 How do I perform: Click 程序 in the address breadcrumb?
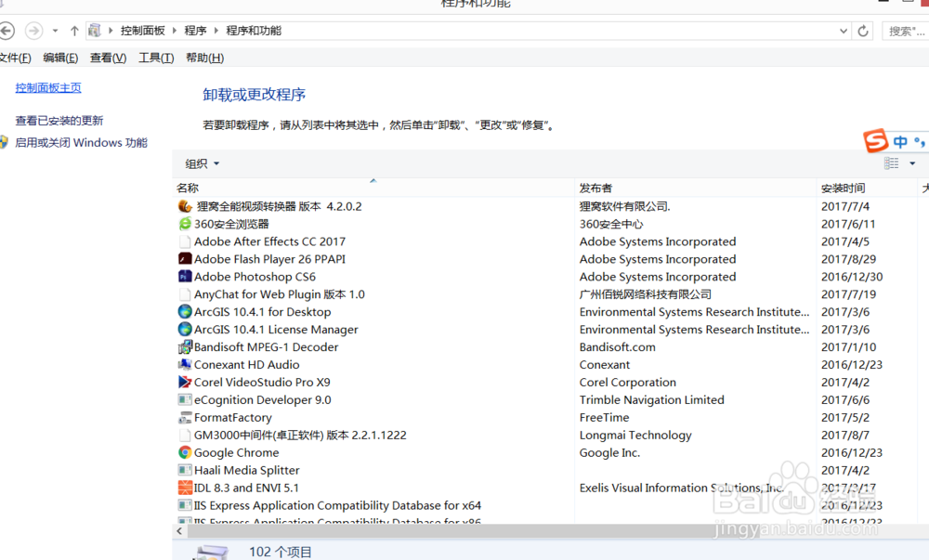[195, 31]
